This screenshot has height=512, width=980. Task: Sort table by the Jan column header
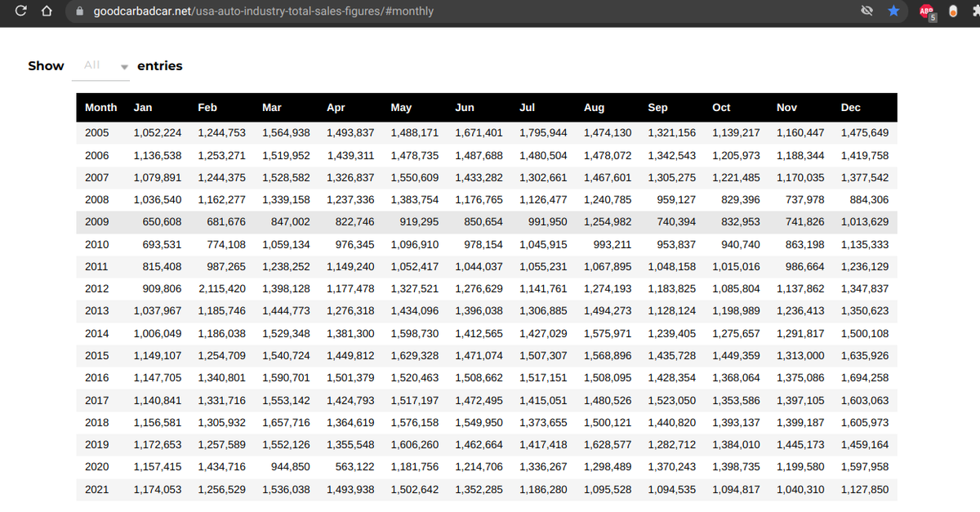tap(143, 107)
